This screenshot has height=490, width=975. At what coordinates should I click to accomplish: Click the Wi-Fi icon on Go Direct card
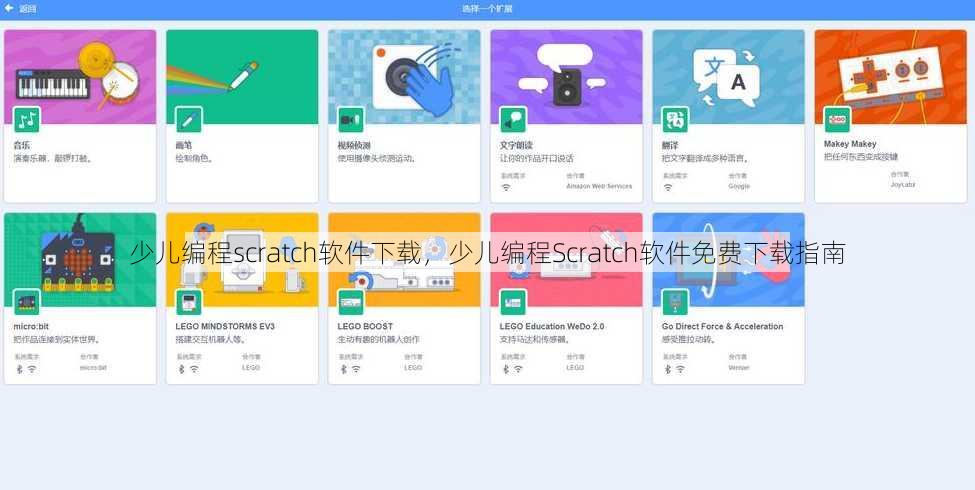(680, 369)
